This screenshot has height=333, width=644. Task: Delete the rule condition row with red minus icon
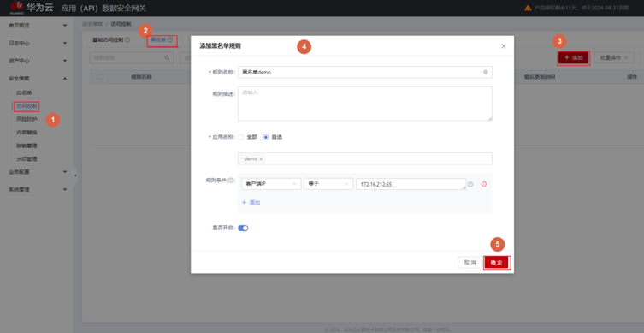click(x=484, y=184)
